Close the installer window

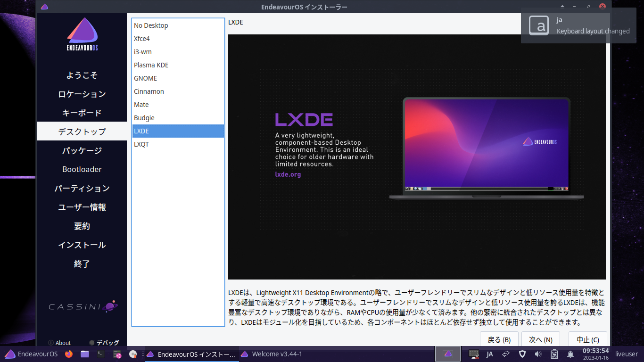(602, 7)
